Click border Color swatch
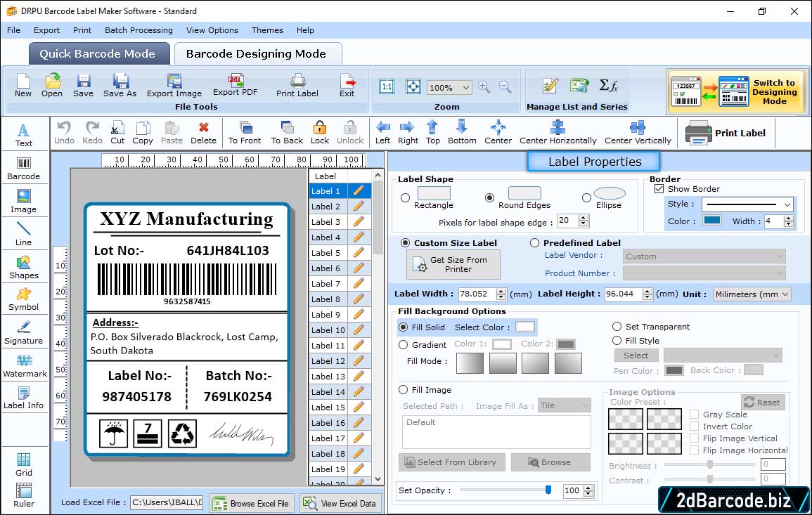 (x=712, y=221)
